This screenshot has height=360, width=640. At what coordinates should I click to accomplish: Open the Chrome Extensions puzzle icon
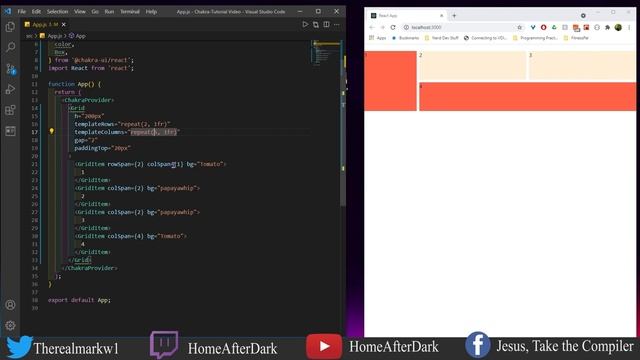607,27
